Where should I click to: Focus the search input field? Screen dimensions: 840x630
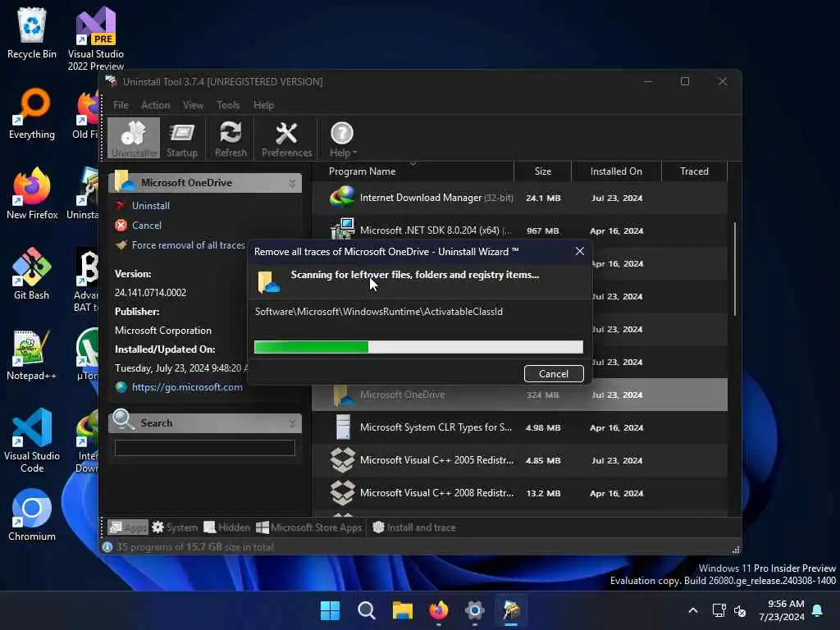click(204, 448)
